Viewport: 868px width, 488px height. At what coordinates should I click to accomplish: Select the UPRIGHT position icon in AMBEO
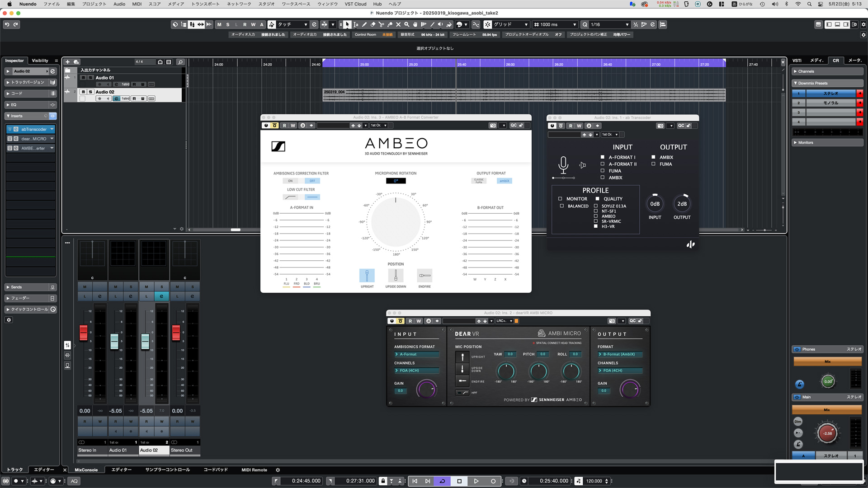coord(367,276)
